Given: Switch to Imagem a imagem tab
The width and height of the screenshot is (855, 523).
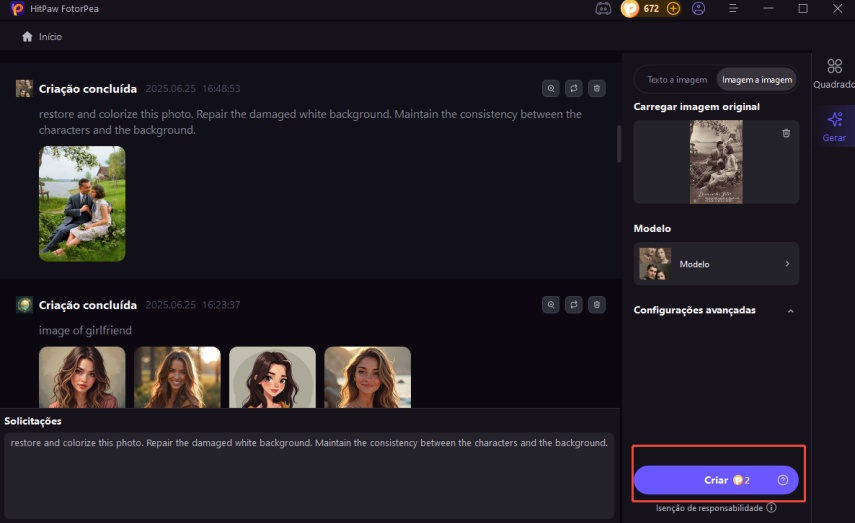Looking at the screenshot, I should [x=757, y=80].
